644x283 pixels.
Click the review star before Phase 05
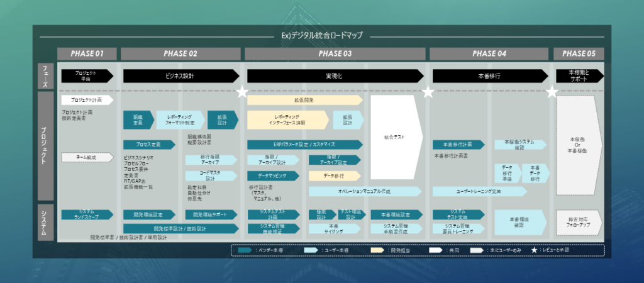pos(552,92)
